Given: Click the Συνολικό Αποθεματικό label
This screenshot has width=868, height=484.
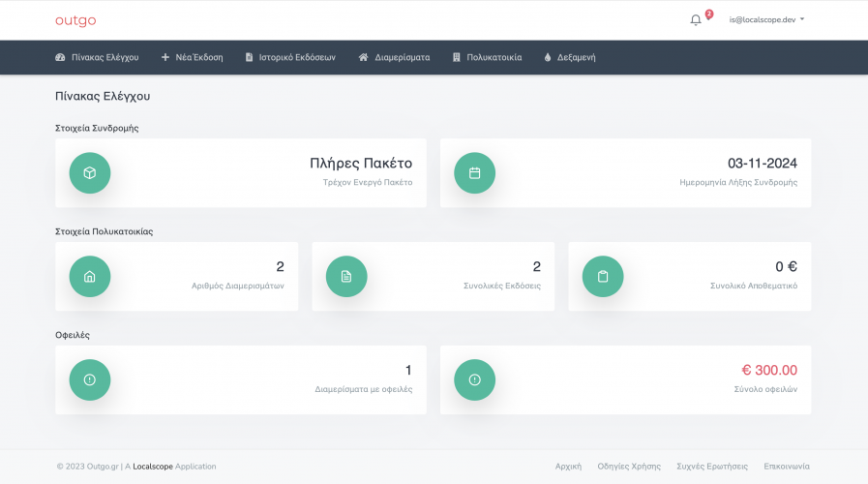Looking at the screenshot, I should click(x=754, y=286).
